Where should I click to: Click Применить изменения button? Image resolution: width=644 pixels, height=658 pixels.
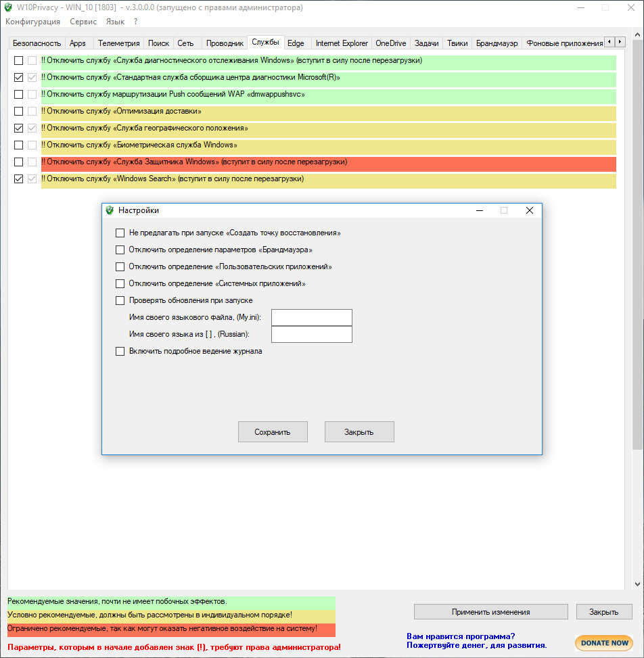pos(490,612)
